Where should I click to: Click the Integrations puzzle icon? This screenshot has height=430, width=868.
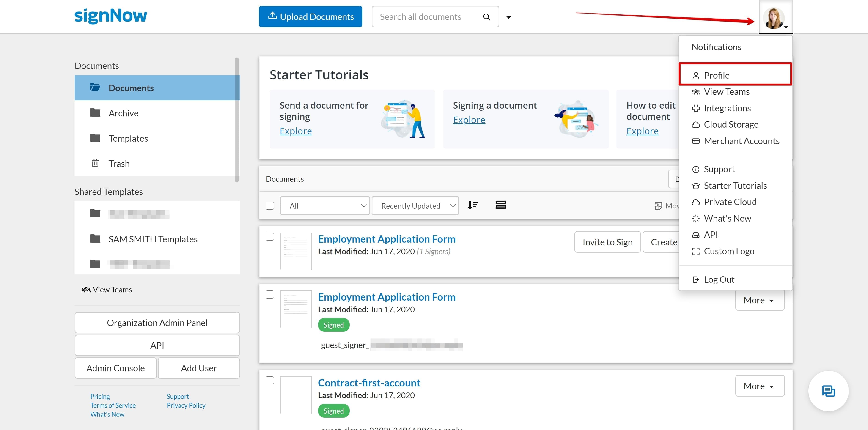pyautogui.click(x=695, y=108)
